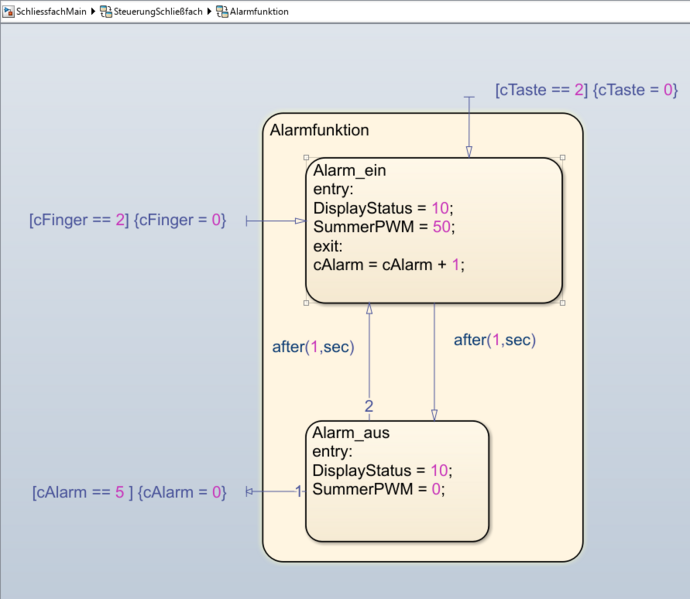This screenshot has width=690, height=599.
Task: Click the cAlarm == 5 transition label
Action: [x=129, y=492]
